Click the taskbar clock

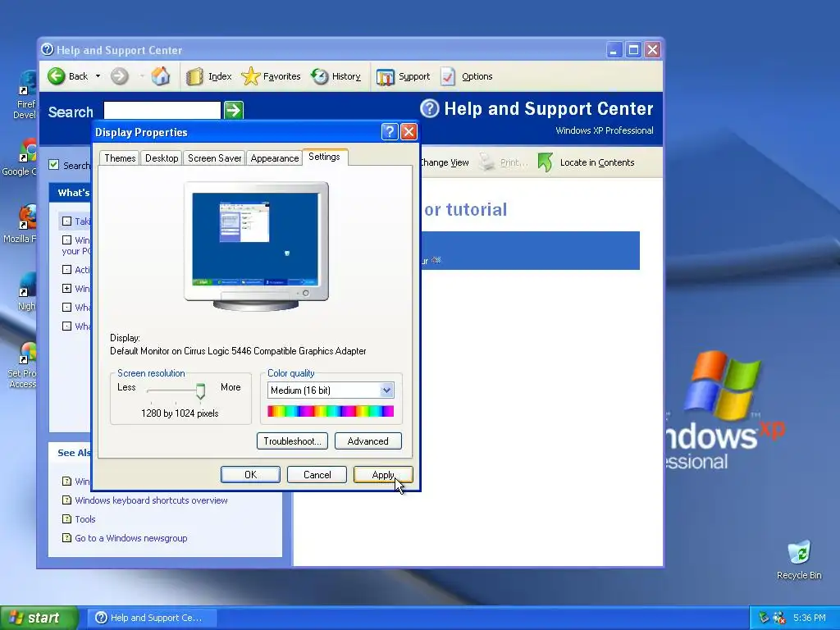pos(810,618)
